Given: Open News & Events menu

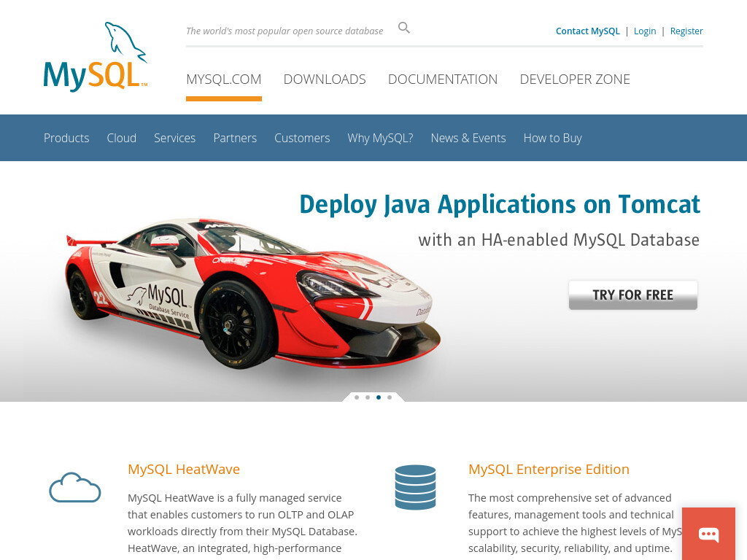Looking at the screenshot, I should (468, 138).
